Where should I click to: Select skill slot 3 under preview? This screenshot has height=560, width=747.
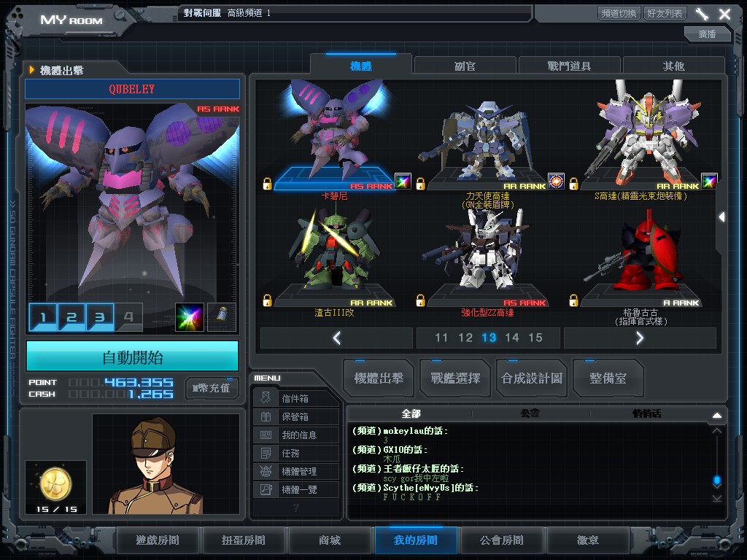[100, 316]
